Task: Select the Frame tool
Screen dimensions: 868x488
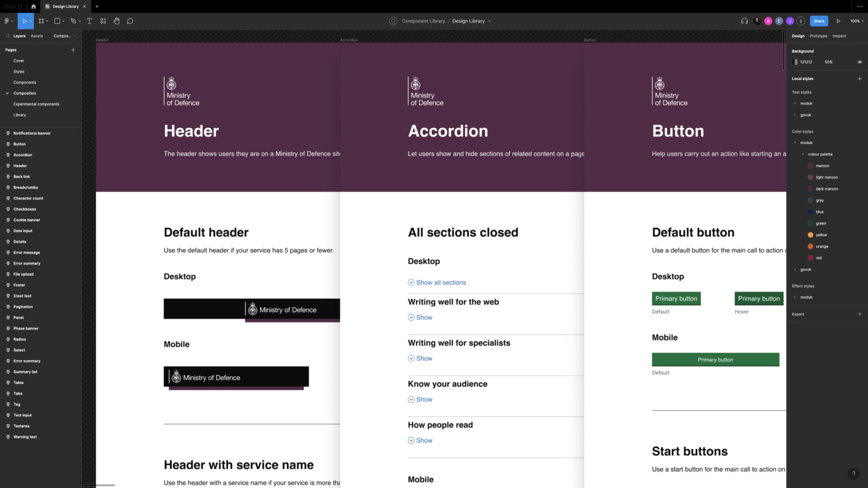Action: coord(41,21)
